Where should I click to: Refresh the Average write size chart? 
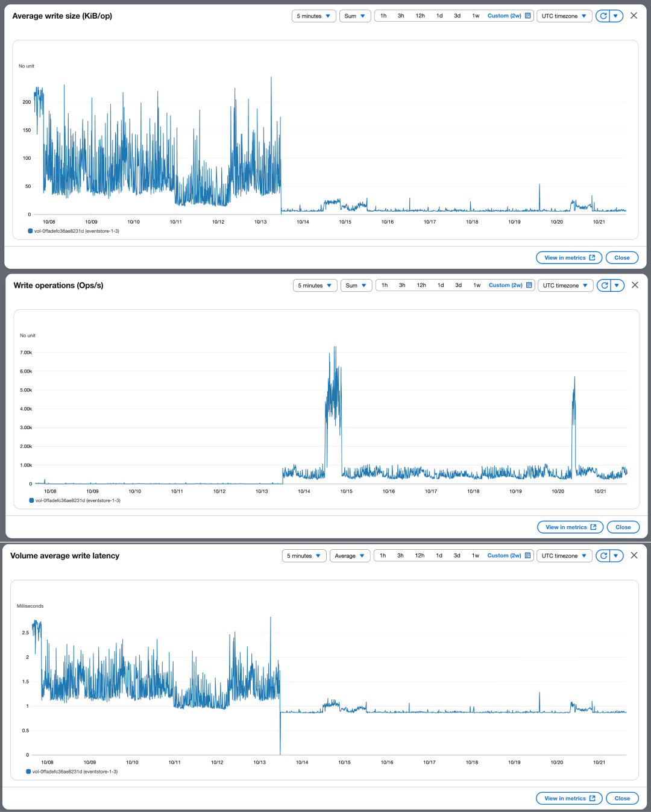[603, 16]
